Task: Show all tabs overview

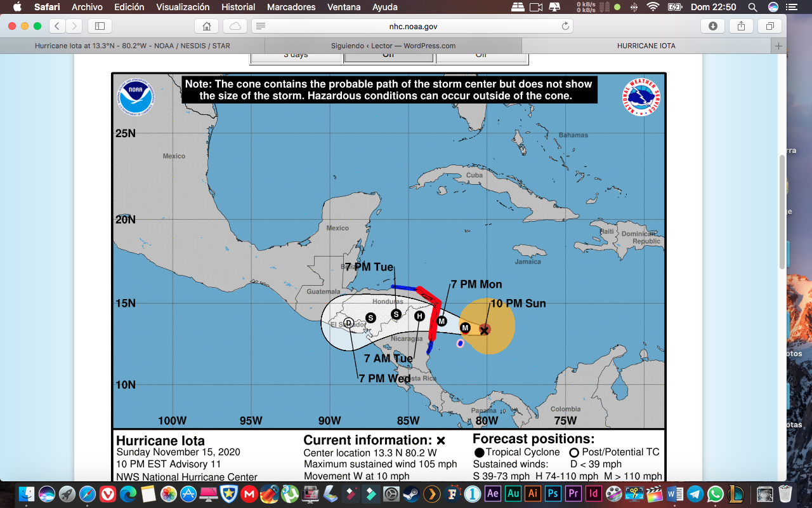Action: (x=769, y=26)
